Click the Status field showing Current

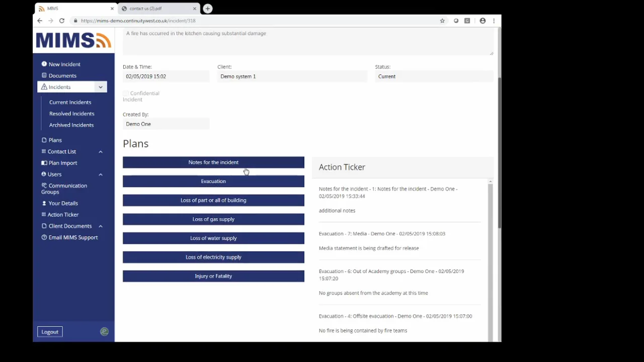434,76
